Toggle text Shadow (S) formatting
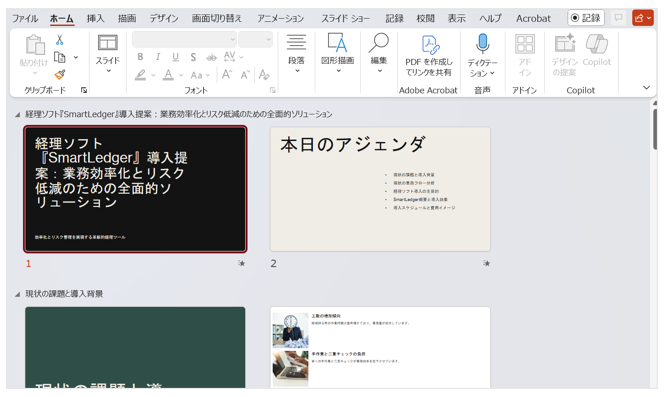 tap(193, 57)
